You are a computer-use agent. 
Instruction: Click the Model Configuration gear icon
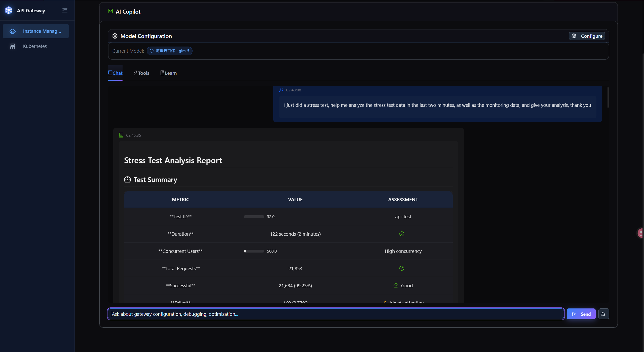(x=115, y=36)
